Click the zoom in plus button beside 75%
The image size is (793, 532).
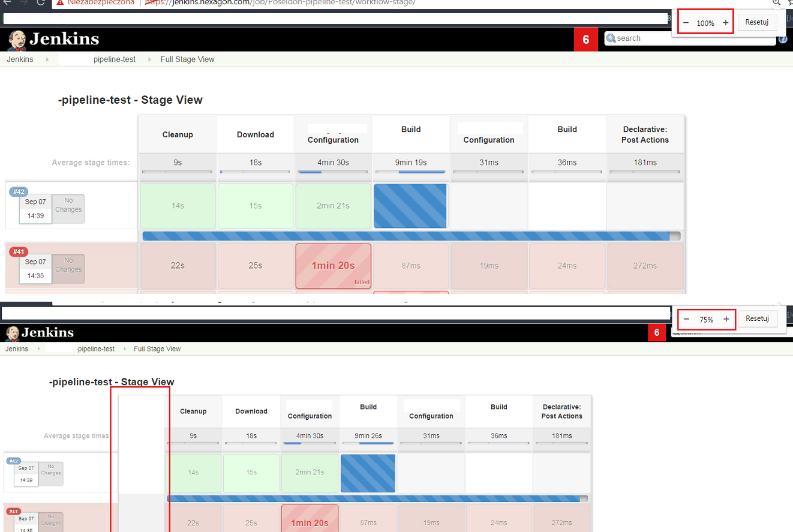point(726,319)
